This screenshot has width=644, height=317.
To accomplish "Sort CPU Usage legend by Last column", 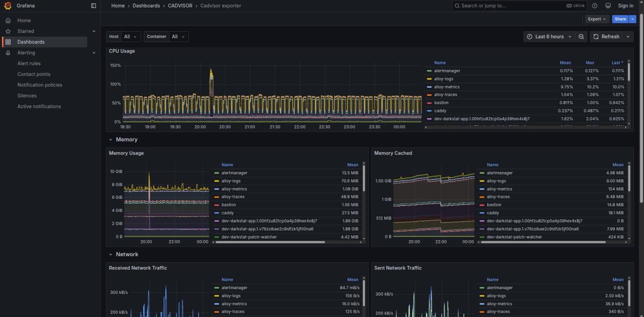I will tap(617, 63).
